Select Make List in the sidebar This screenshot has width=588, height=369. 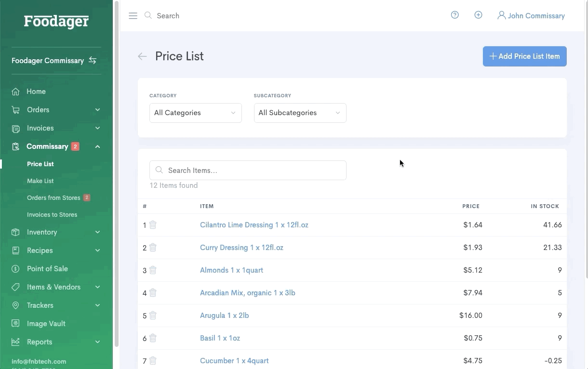tap(40, 181)
